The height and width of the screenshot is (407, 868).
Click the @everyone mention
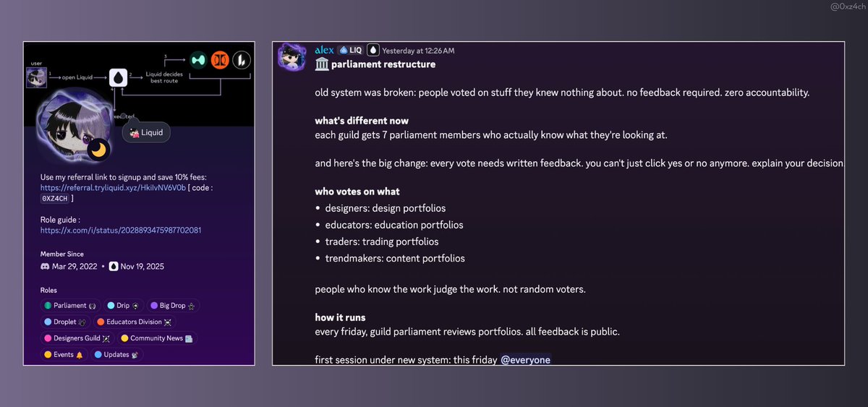point(525,360)
